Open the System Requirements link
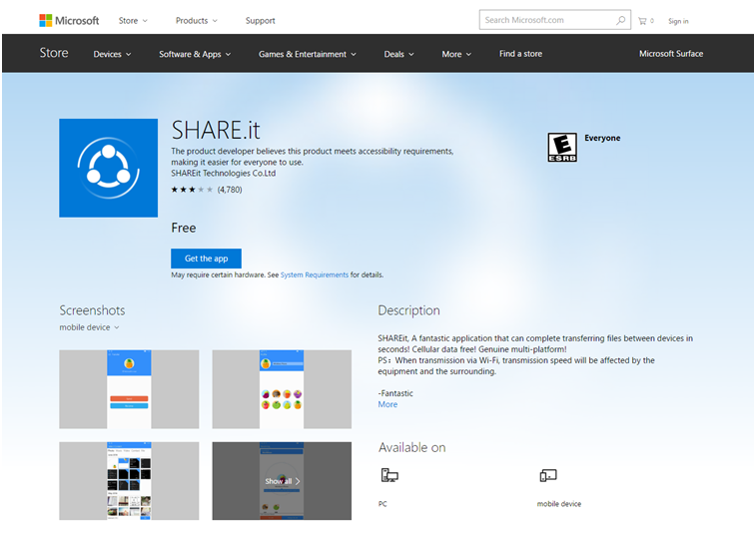The width and height of the screenshot is (756, 537). 315,274
